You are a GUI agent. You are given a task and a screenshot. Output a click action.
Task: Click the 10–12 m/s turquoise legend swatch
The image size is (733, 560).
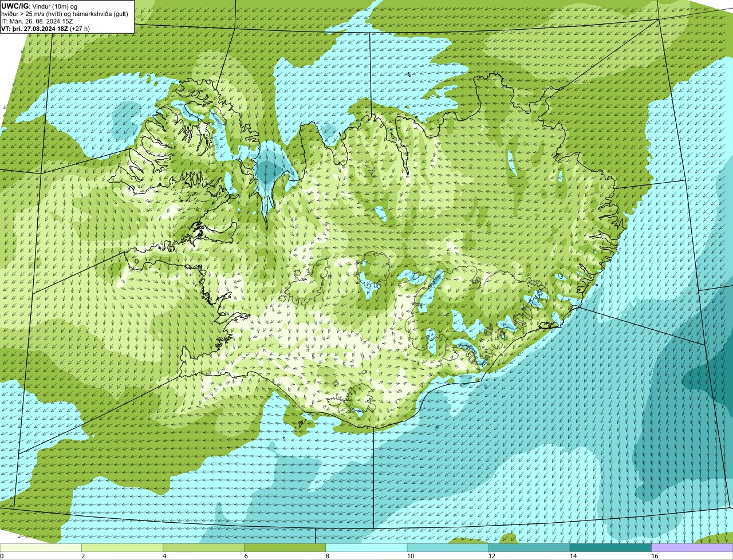pos(448,547)
